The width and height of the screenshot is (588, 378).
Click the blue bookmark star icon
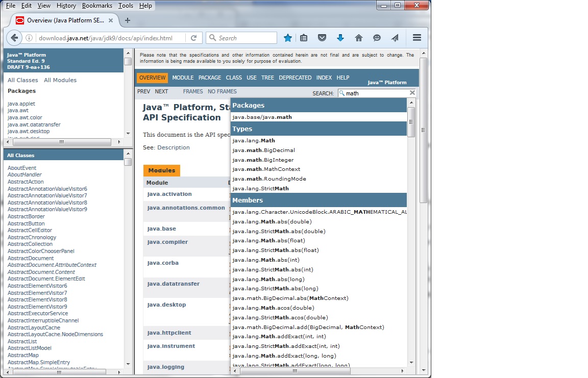288,38
